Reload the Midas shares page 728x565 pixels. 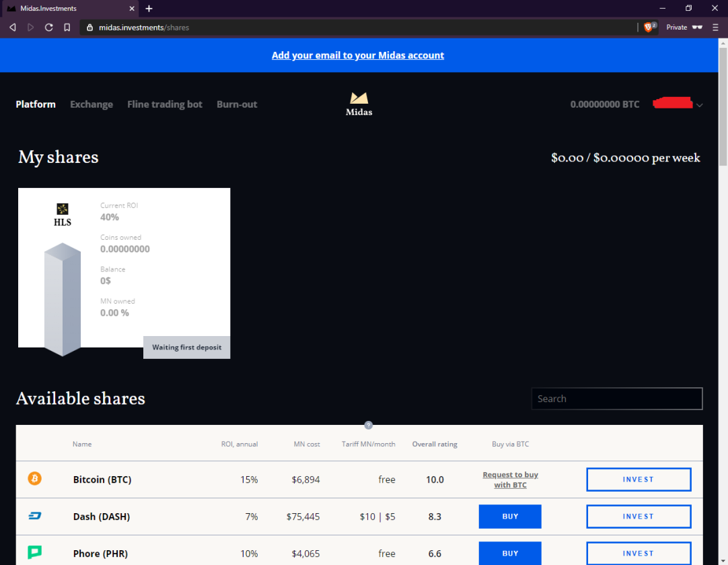pos(48,28)
